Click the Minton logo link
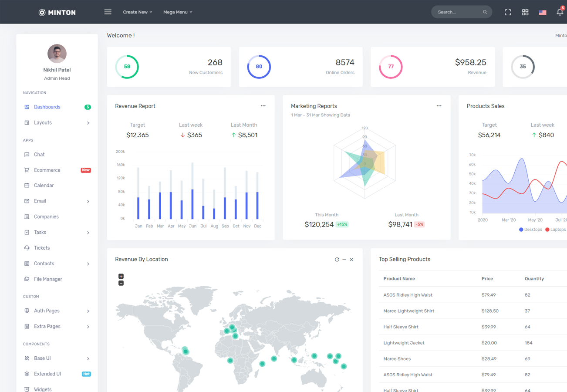Viewport: 567px width, 392px height. [x=57, y=12]
